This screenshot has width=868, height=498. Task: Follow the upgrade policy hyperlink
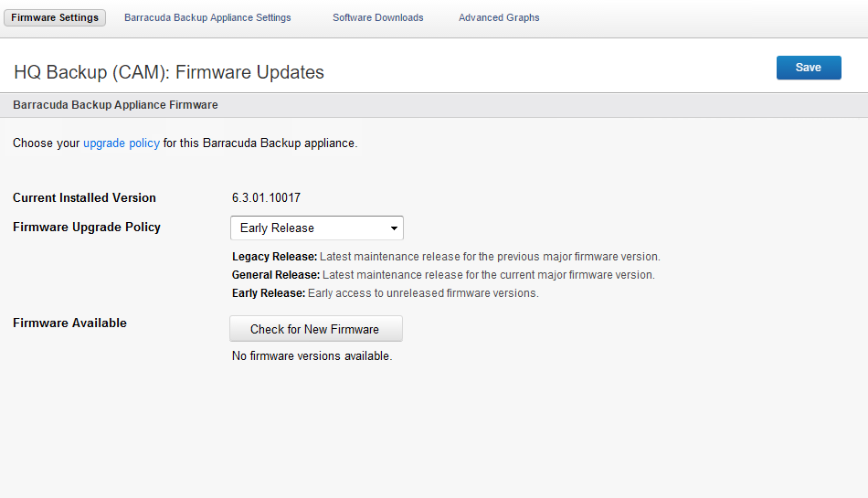pos(122,143)
